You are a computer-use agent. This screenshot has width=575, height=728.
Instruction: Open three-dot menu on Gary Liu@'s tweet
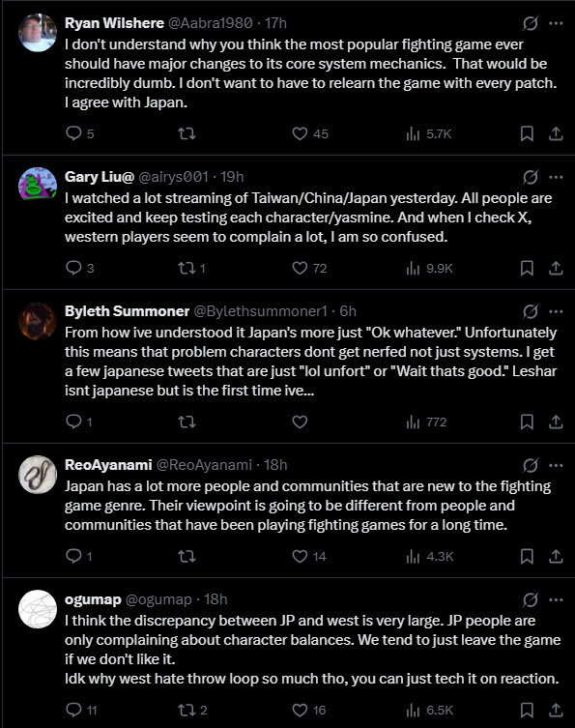556,177
